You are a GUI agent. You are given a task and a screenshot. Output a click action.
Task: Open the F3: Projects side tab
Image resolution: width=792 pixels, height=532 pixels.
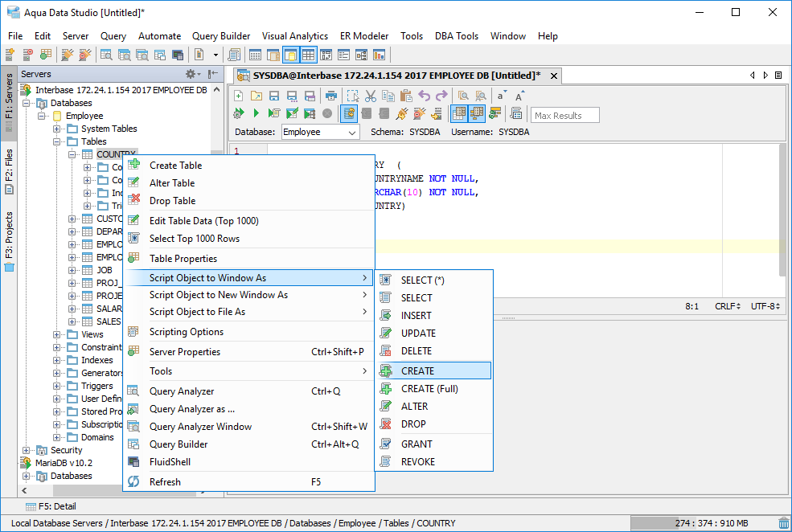click(9, 241)
